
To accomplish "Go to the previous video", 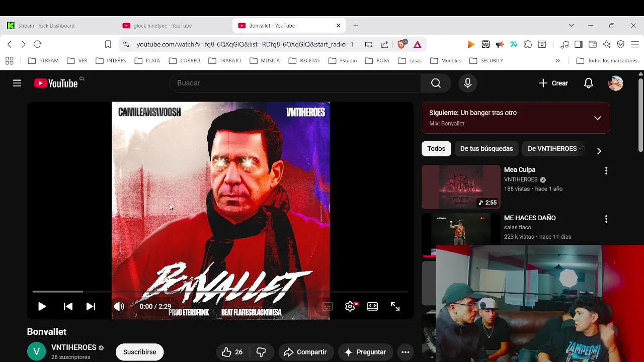I will [x=68, y=306].
